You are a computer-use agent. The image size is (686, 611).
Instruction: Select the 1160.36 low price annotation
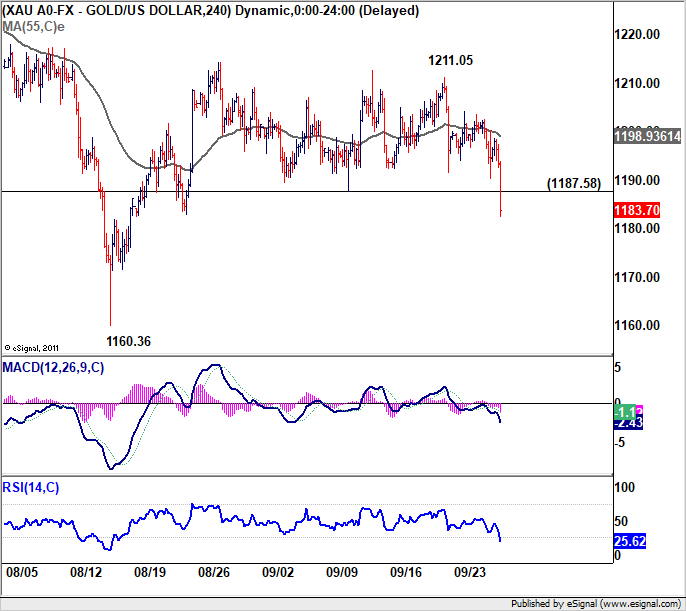[128, 341]
